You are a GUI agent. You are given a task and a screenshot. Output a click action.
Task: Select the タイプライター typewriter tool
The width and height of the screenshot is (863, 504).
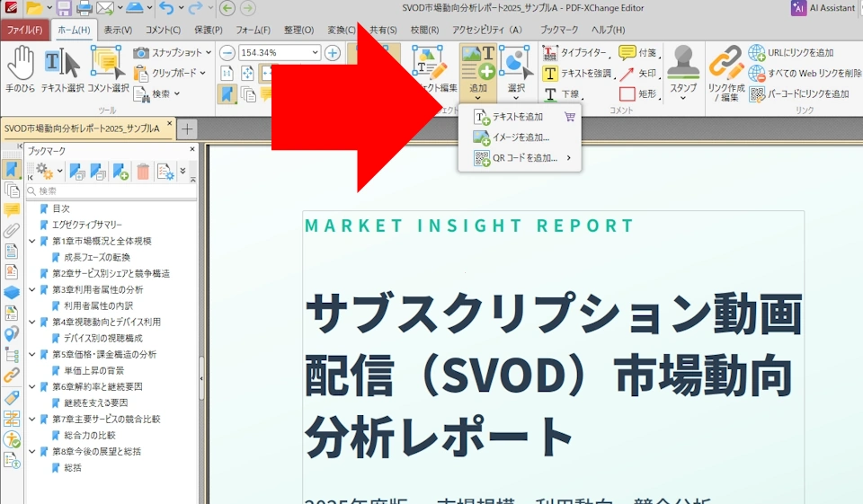tap(575, 53)
